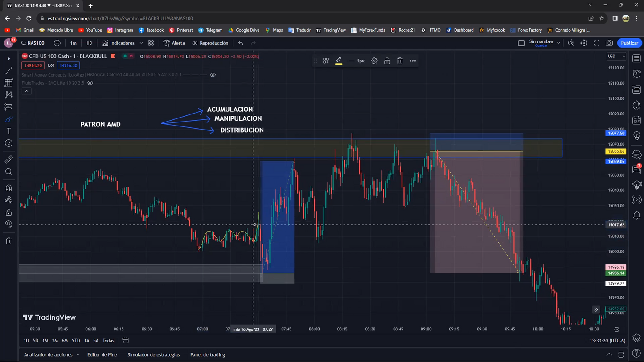Viewport: 644px width, 362px height.
Task: Open timezone selector 13:33:20 (UTC-6)
Action: coord(607,341)
